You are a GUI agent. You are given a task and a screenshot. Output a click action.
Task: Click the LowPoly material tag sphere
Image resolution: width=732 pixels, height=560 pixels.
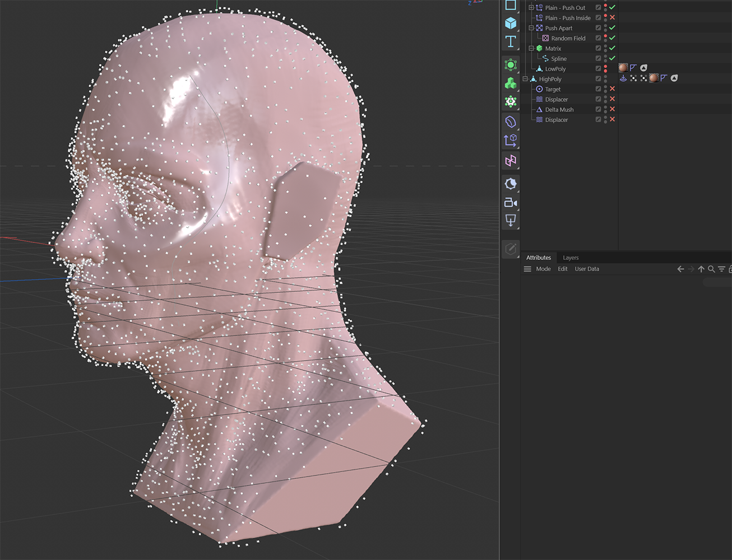(x=623, y=68)
